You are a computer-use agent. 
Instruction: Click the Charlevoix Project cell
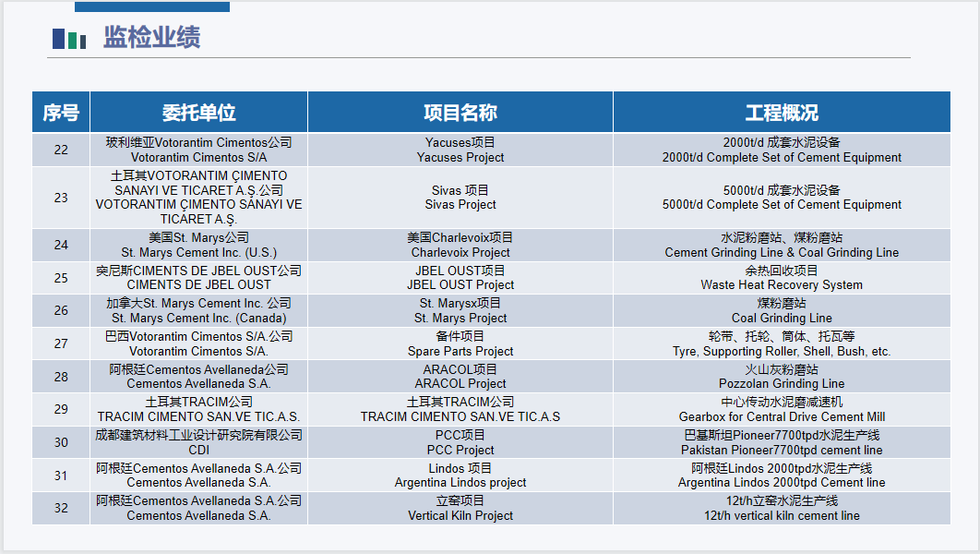pos(460,245)
